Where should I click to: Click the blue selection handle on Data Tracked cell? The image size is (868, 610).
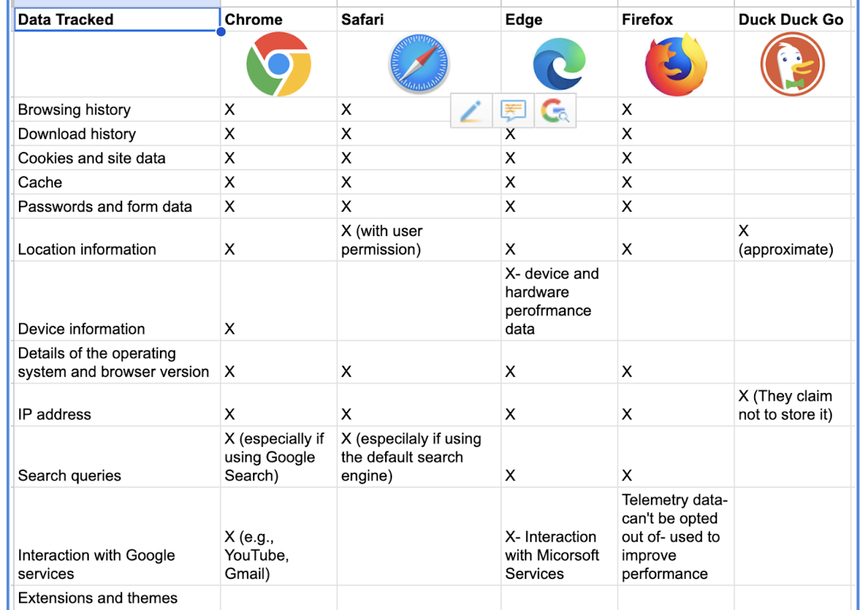pyautogui.click(x=221, y=31)
